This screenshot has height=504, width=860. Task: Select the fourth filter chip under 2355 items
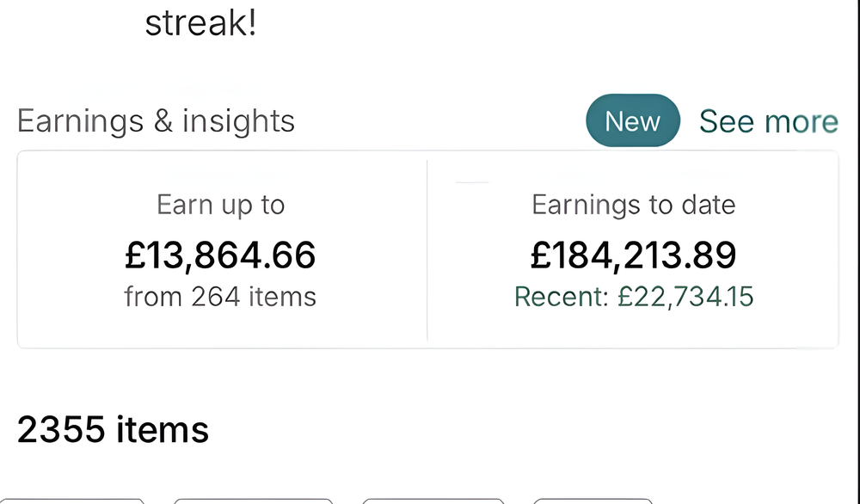(593, 500)
